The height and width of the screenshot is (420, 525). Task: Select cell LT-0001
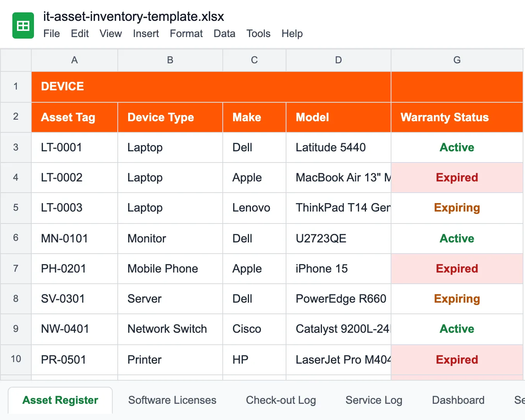(x=75, y=147)
